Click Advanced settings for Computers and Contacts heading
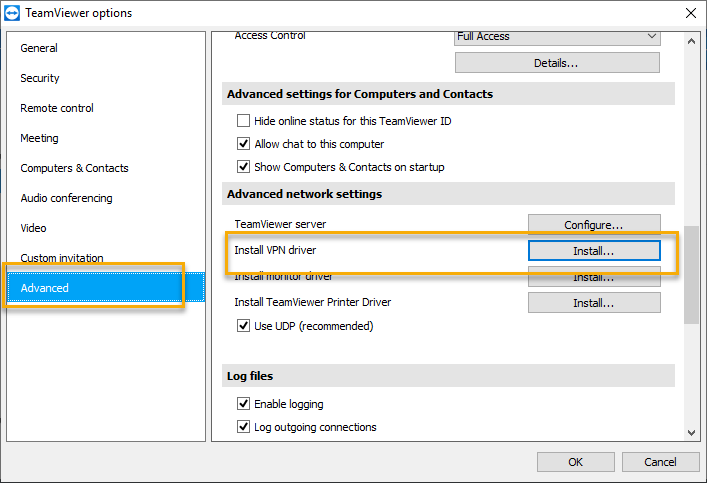Screen dimensions: 707x483 click(x=360, y=94)
